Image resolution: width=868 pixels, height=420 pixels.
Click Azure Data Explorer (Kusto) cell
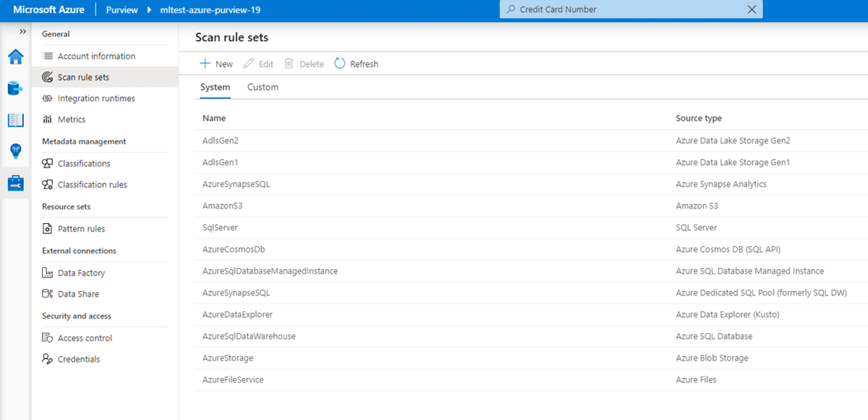point(727,314)
